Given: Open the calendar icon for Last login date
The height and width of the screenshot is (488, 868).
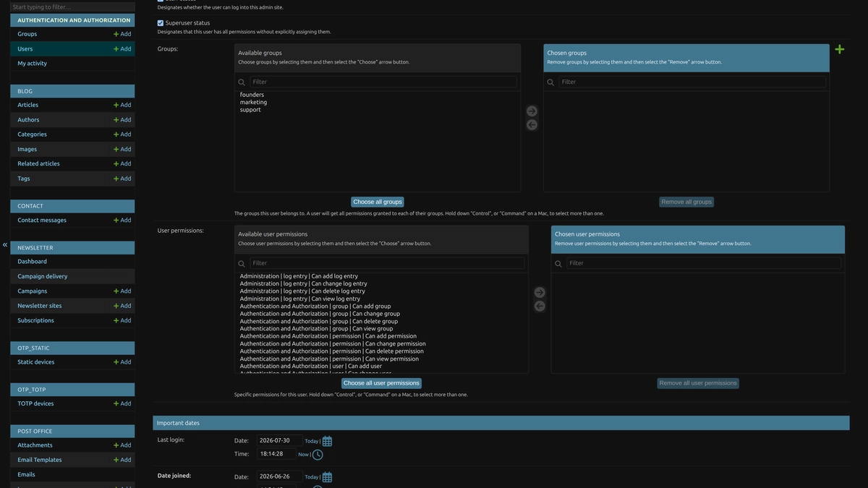Looking at the screenshot, I should 327,441.
